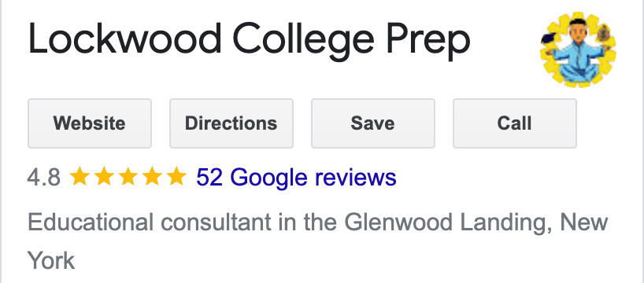Click the second gold rating star
Viewport: 644px width, 283px height.
tap(105, 176)
